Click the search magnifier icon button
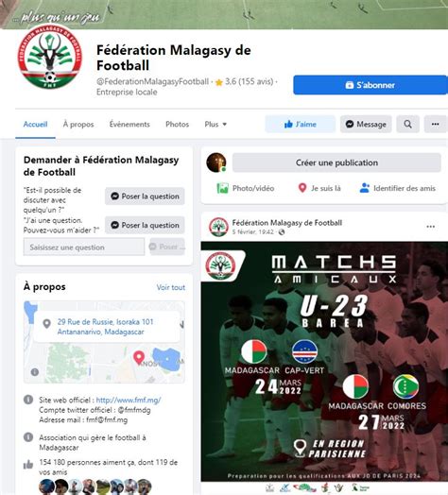The width and height of the screenshot is (448, 495). tap(407, 124)
